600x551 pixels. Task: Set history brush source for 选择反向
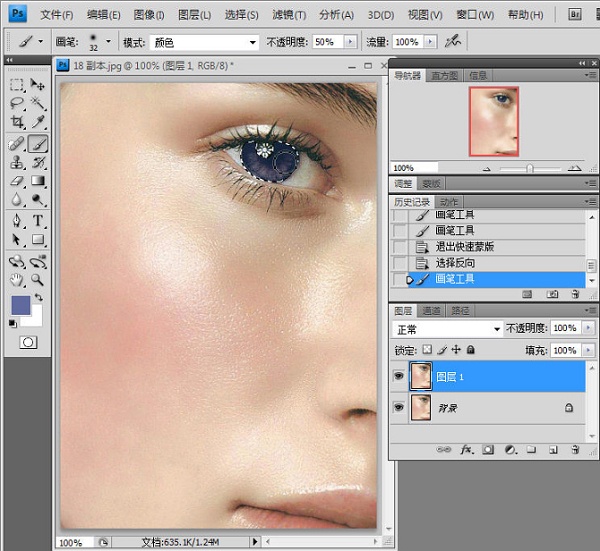click(399, 263)
